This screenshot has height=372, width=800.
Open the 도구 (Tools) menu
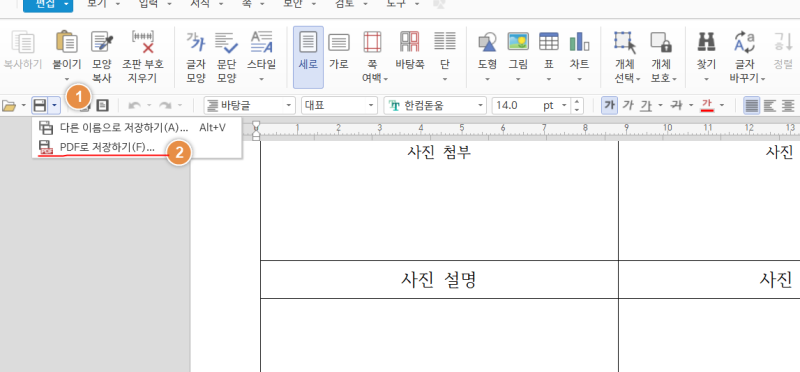coord(404,4)
